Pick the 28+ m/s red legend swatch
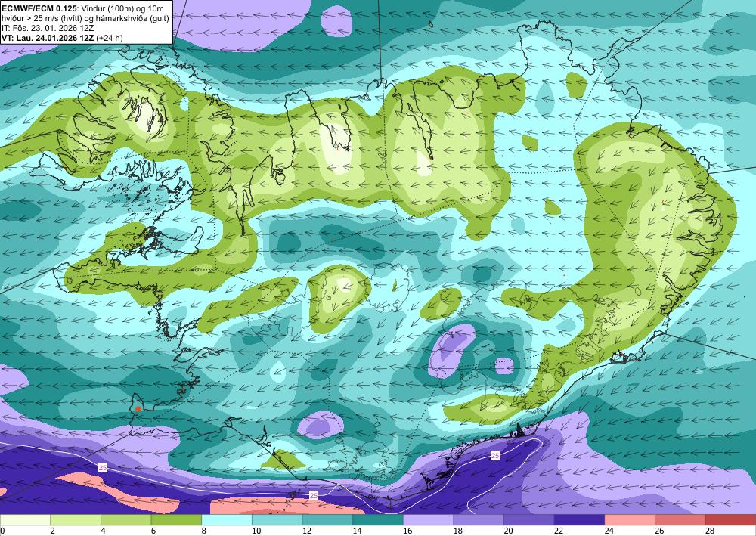The image size is (756, 536). 731,520
